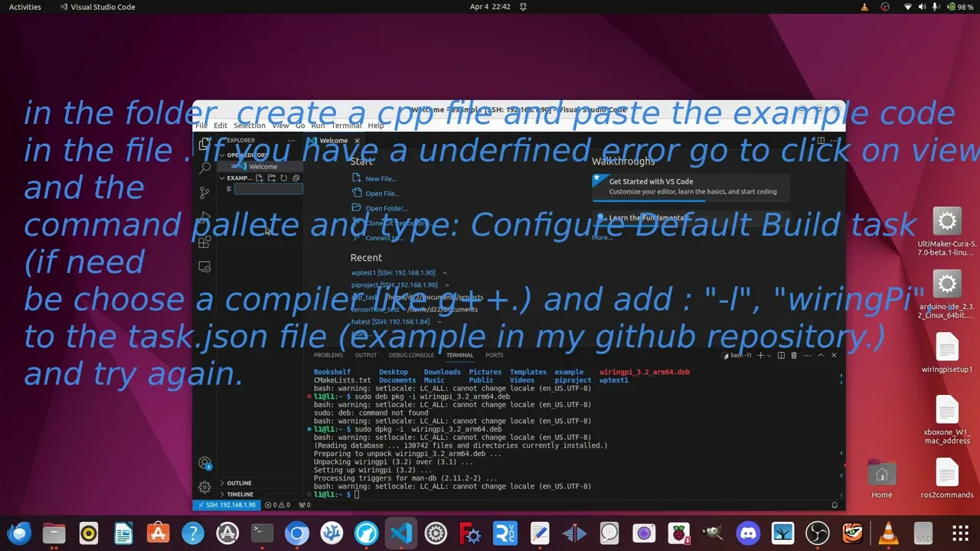Click bash terminal prompt area
This screenshot has width=980, height=551.
[x=356, y=494]
